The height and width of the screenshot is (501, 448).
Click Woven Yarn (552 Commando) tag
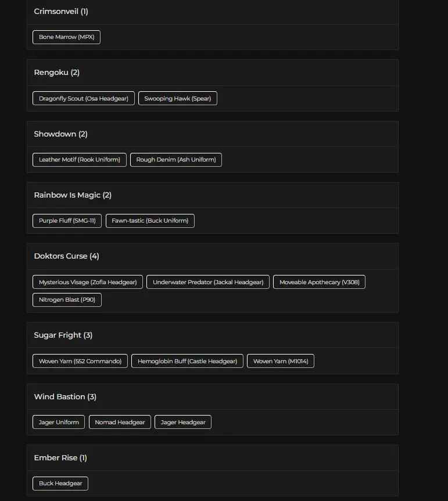point(80,361)
